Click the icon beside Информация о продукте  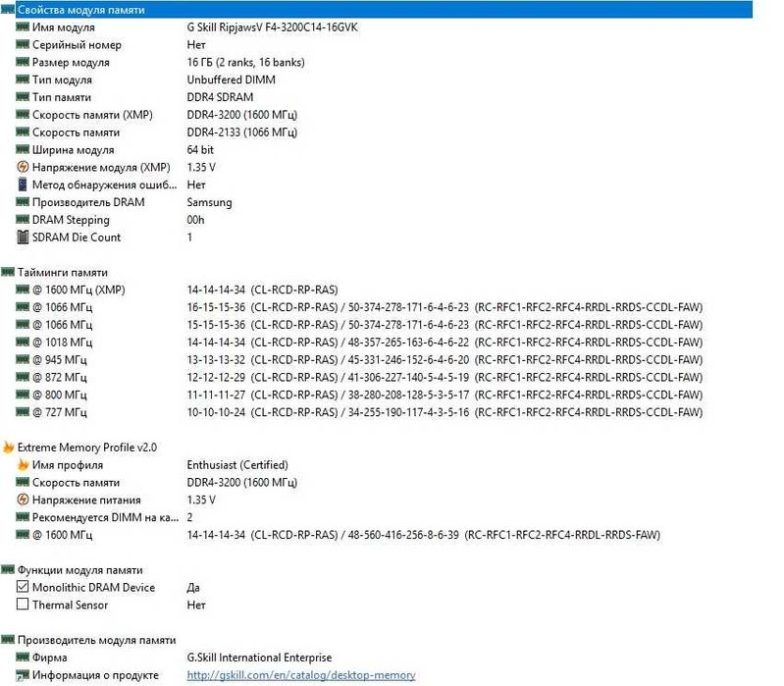point(23,675)
